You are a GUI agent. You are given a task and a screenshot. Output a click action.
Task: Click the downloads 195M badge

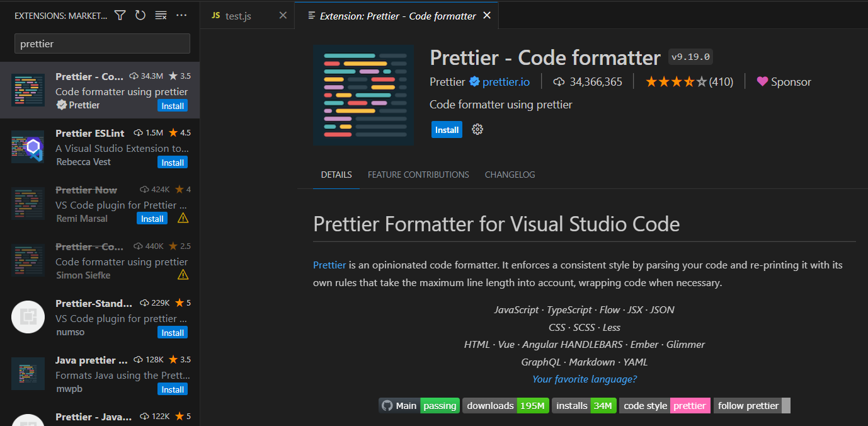pos(506,406)
